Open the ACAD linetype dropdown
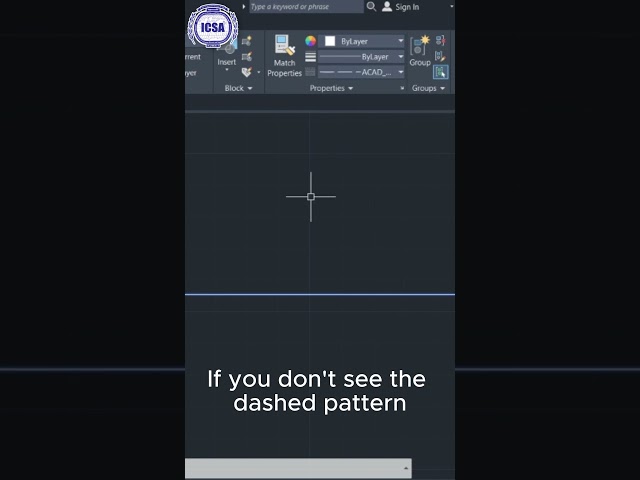640x480 pixels. pos(361,72)
